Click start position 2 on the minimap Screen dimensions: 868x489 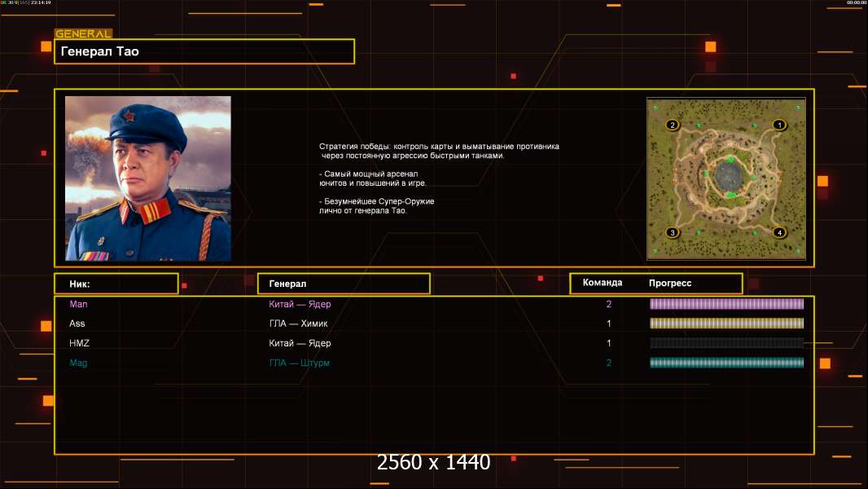click(673, 126)
